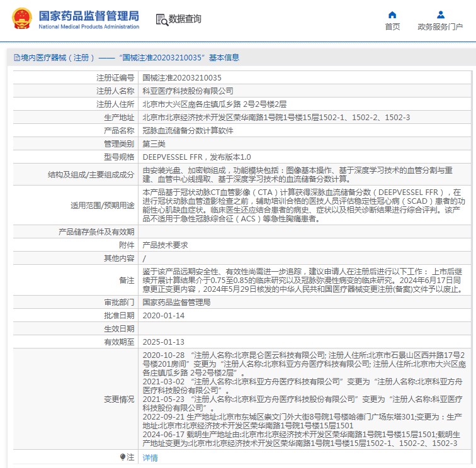
Task: Click 国家药品监督管理局 site title
Action: 89,16
